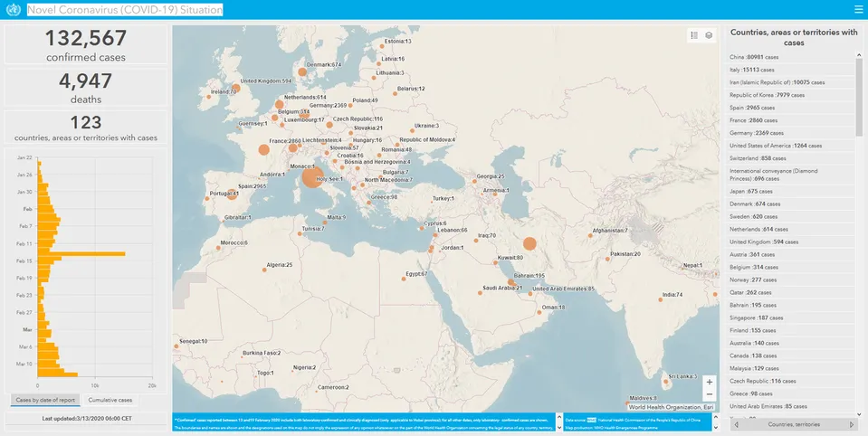This screenshot has height=436, width=868.
Task: Select Iran (Islamic Republic of) row
Action: (x=790, y=82)
